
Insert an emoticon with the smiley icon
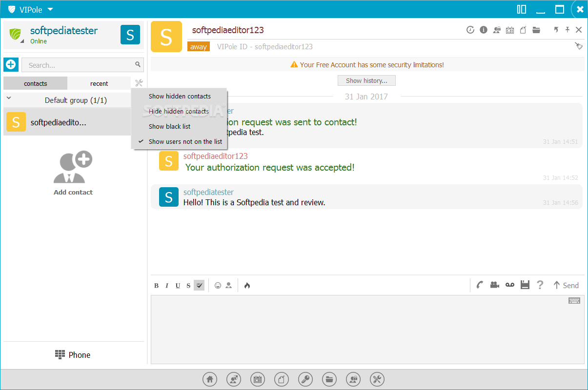(218, 286)
